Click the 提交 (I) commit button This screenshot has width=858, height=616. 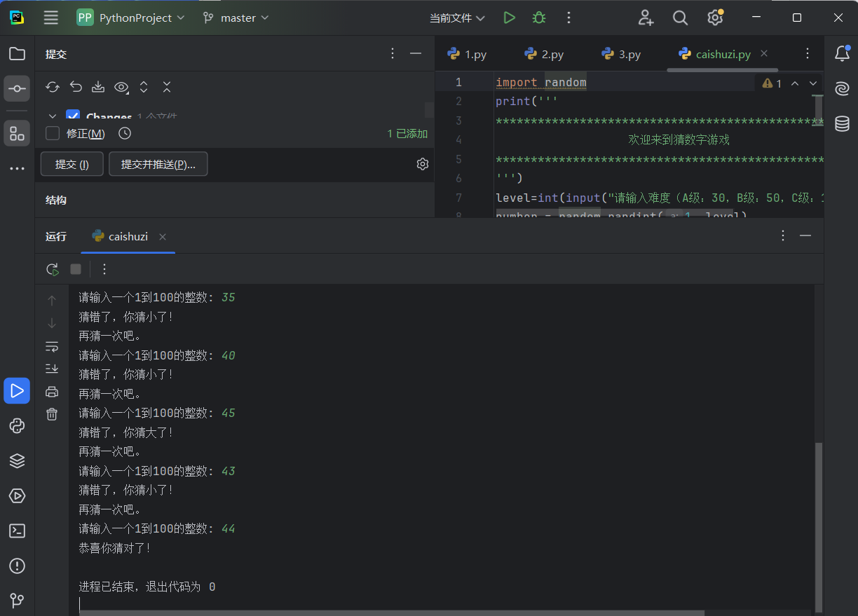click(72, 164)
